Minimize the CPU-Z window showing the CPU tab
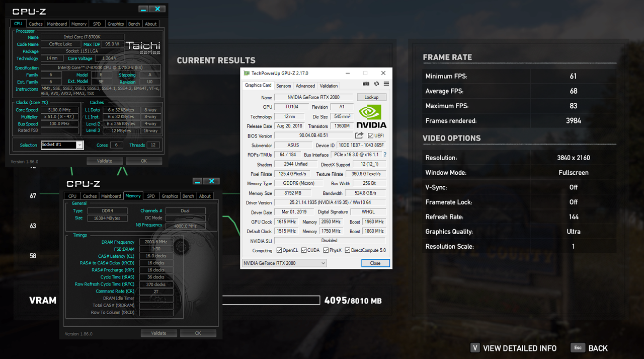This screenshot has height=359, width=644. click(144, 9)
